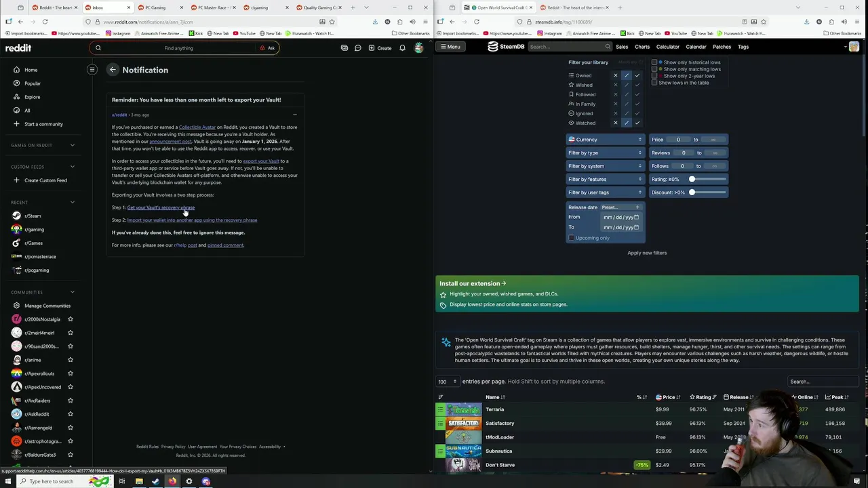
Task: Open File Explorer from taskbar
Action: click(139, 481)
